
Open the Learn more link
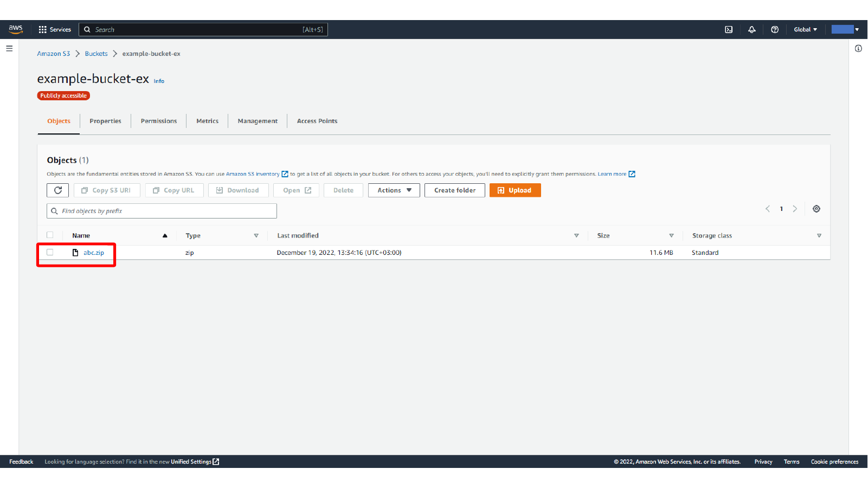612,174
